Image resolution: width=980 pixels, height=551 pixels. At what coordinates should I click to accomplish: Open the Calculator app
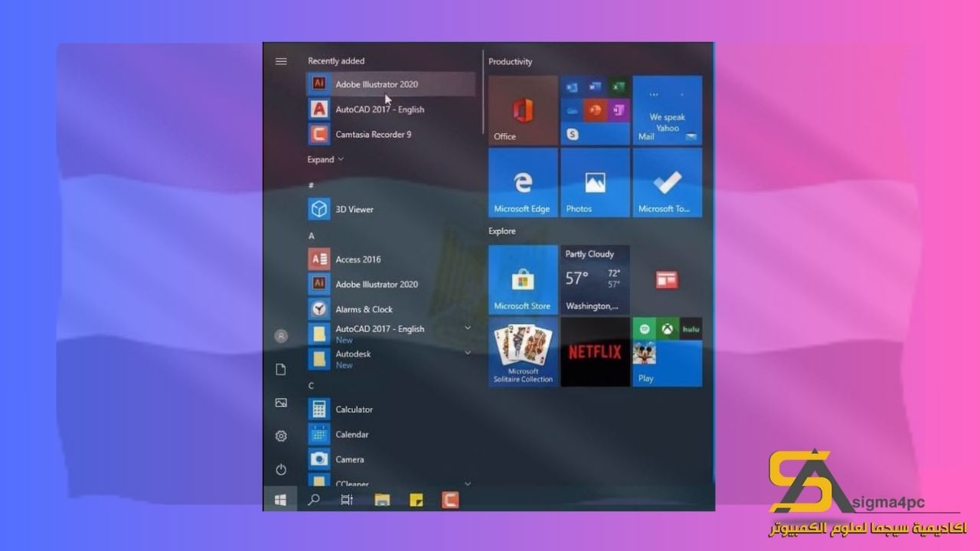(390, 409)
